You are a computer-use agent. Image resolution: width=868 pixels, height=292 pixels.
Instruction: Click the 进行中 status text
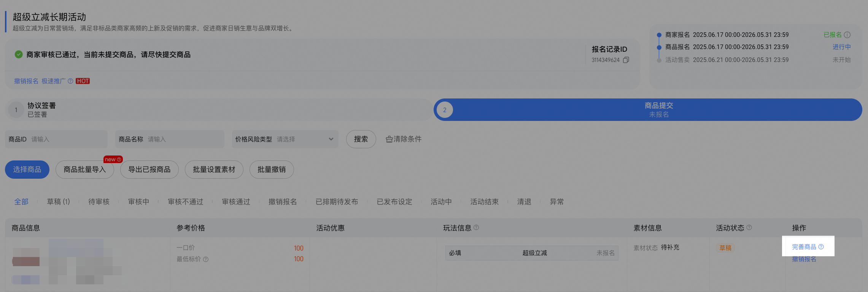pos(842,47)
